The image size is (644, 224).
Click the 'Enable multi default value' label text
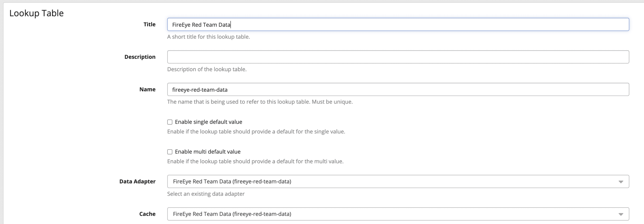(x=208, y=152)
